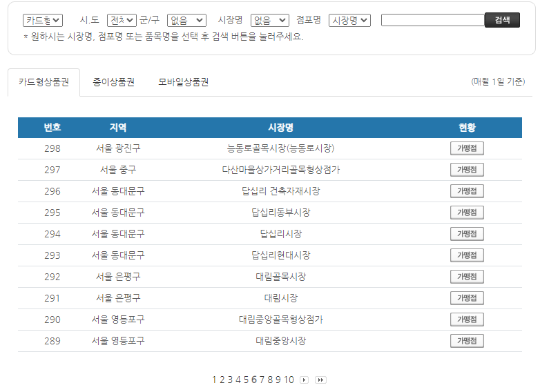Select market name 대림중앙골목형상점가
Viewport: 540px width, 392px height.
tap(280, 320)
